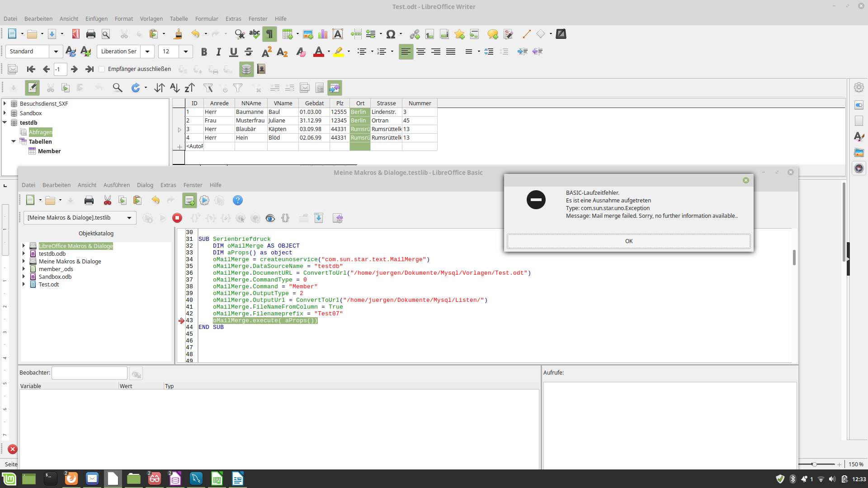
Task: Click the Undo icon in Basic IDE
Action: pos(156,200)
